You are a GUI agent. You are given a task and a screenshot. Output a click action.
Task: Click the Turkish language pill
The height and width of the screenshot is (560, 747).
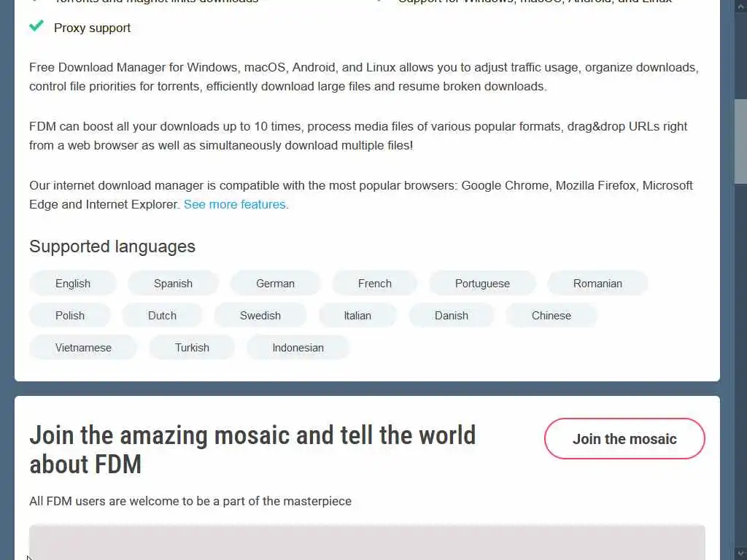click(x=192, y=348)
